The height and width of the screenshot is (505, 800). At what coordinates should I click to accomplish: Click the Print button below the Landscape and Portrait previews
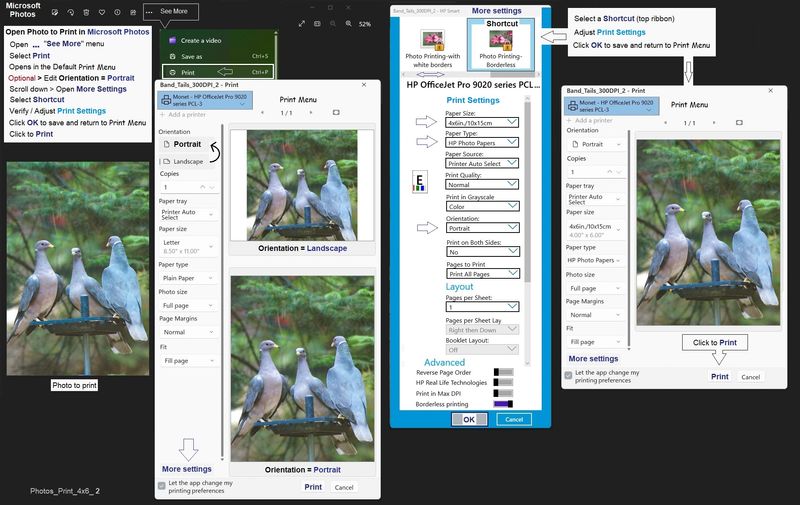click(313, 487)
